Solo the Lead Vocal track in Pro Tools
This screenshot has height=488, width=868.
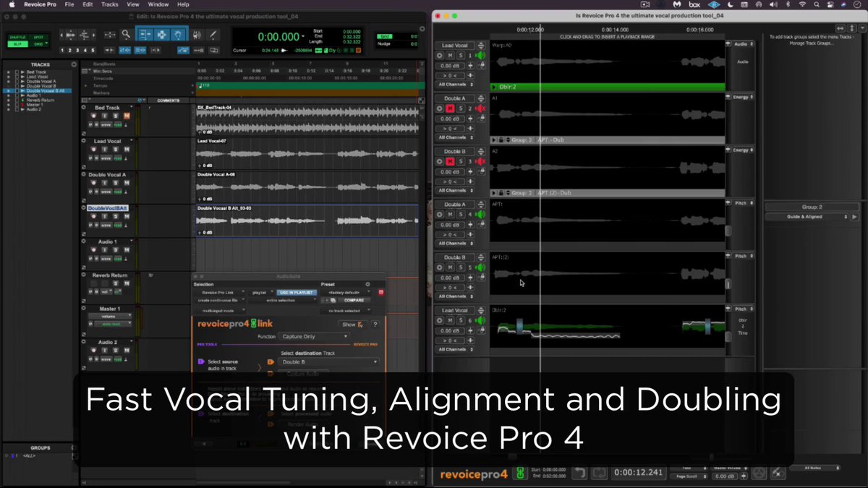(116, 149)
